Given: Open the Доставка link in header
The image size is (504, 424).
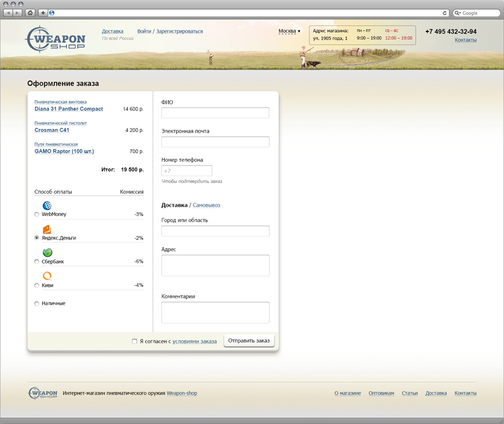Looking at the screenshot, I should coord(112,31).
